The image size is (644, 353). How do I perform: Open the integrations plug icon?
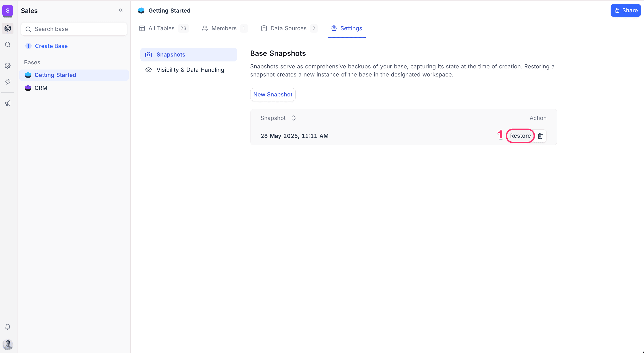[8, 82]
